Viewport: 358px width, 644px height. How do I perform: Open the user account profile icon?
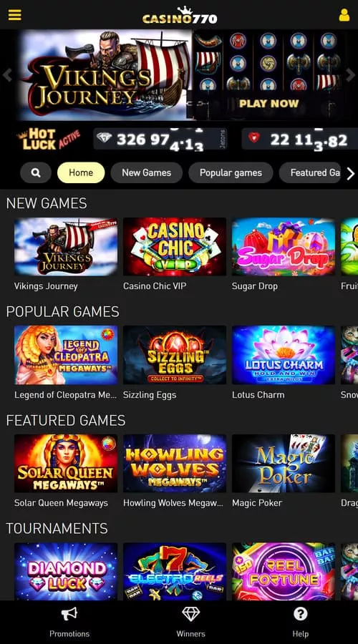(x=344, y=15)
